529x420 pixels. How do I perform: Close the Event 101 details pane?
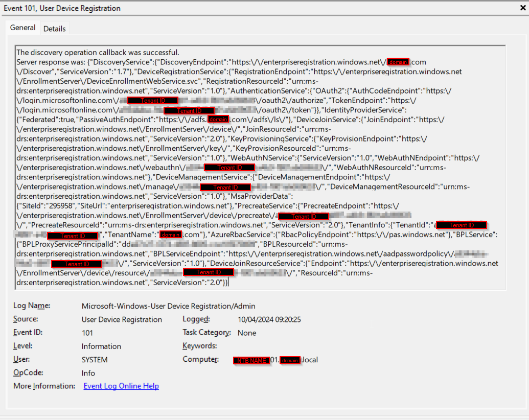(523, 8)
